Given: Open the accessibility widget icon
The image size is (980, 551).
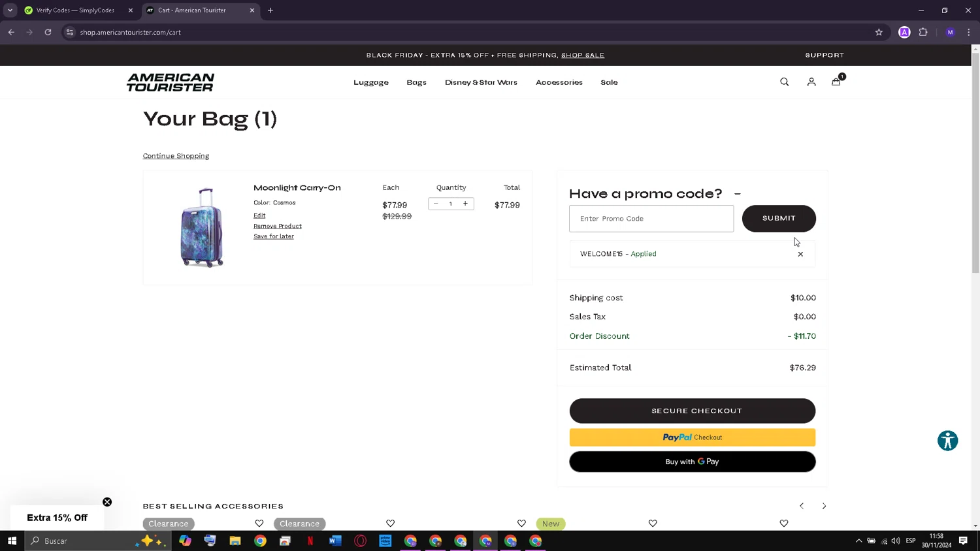Looking at the screenshot, I should [x=947, y=441].
